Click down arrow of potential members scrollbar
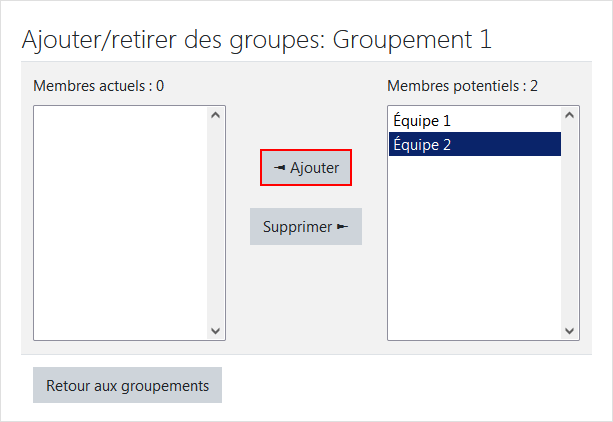The width and height of the screenshot is (613, 422). click(570, 331)
